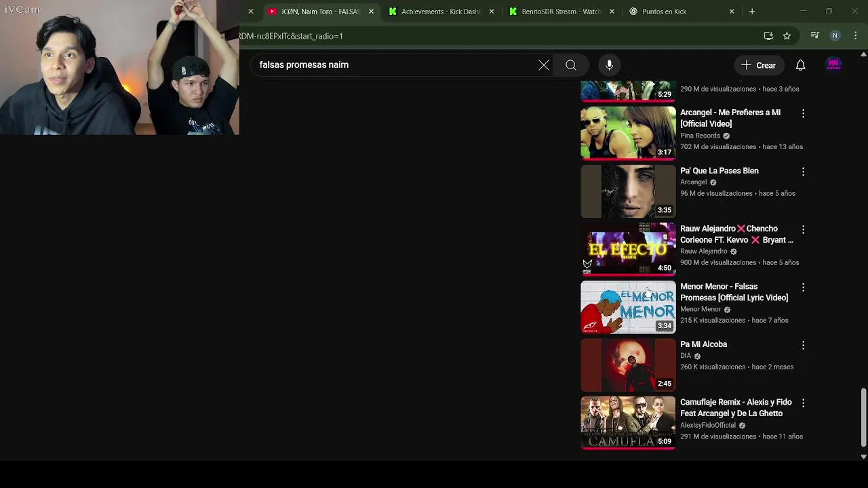Click text '260 K visualizaciones • hace 2 meses'
868x488 pixels.
736,367
